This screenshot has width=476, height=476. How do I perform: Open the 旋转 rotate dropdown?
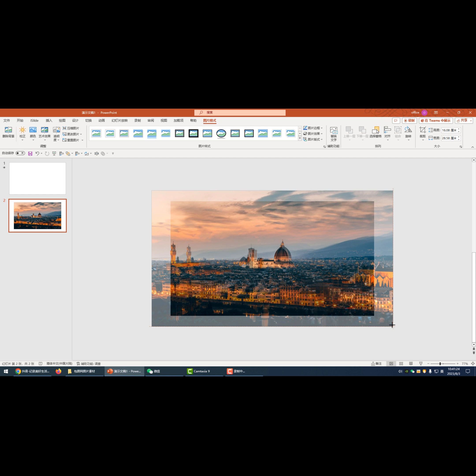click(408, 134)
